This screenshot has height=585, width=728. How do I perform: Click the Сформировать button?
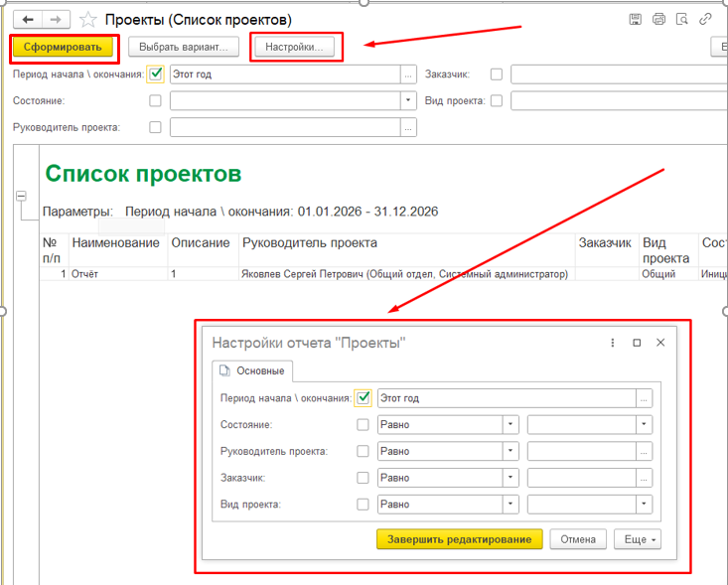pos(63,47)
